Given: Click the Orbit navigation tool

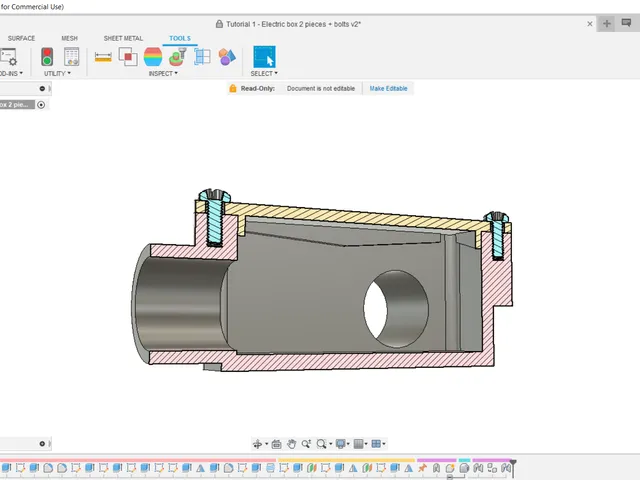Looking at the screenshot, I should [x=257, y=444].
